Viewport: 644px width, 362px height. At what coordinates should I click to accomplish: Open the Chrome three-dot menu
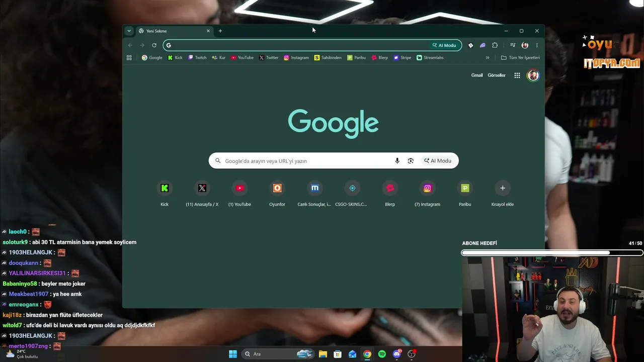537,45
